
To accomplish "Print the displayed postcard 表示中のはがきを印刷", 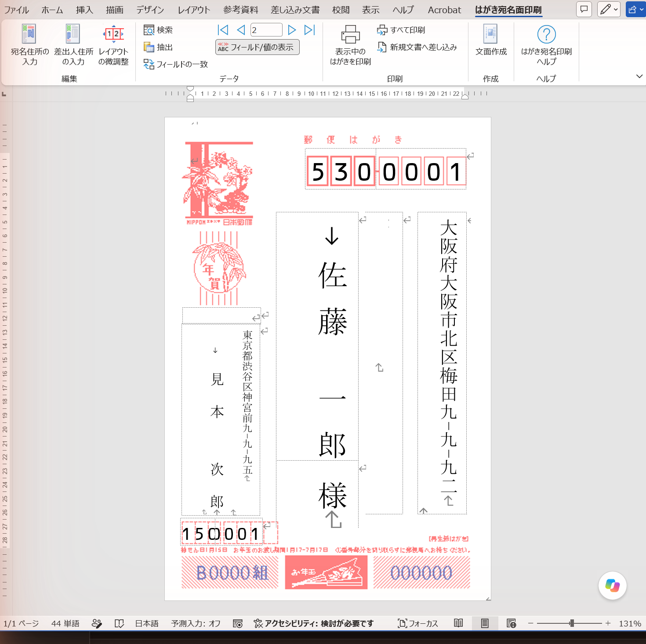I will [x=351, y=45].
